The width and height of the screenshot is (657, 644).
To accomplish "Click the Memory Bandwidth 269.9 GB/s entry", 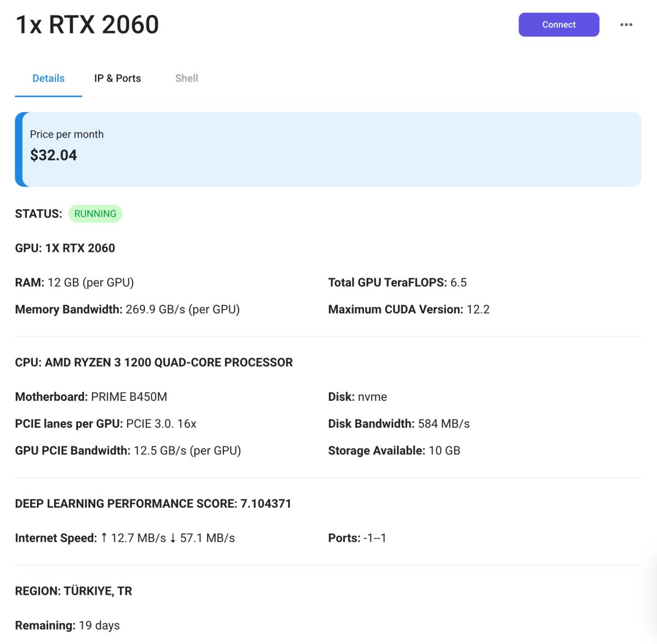I will 128,309.
